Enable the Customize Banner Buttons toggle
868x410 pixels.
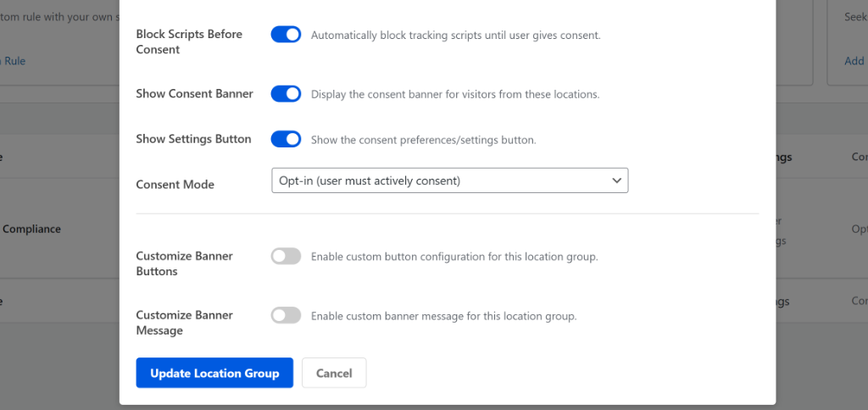286,256
